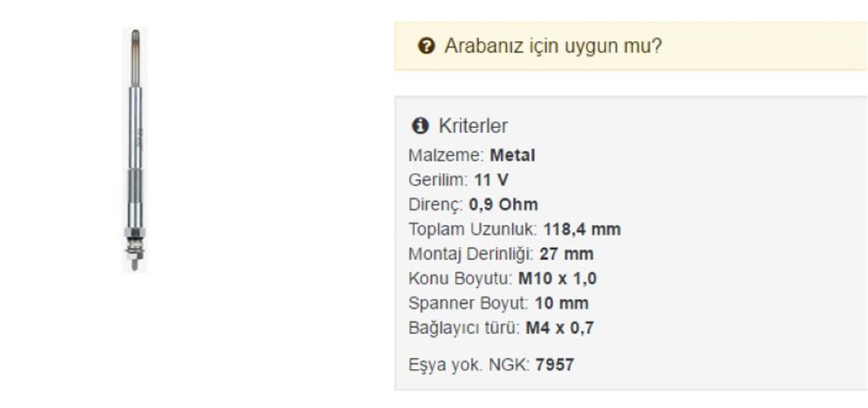This screenshot has height=408, width=868.
Task: Click the Toplam Uzunluk 118,4 mm row
Action: pyautogui.click(x=514, y=229)
